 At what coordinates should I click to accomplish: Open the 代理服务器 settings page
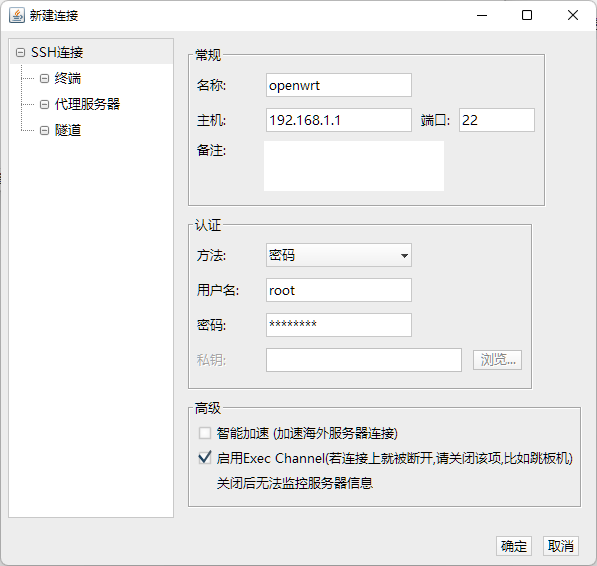coord(87,104)
